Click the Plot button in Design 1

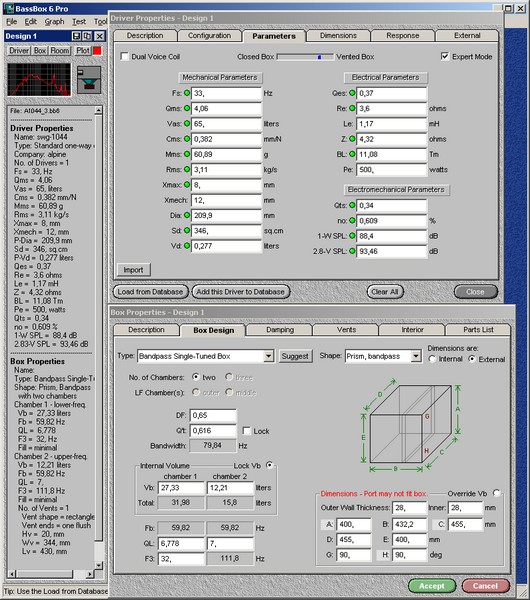coord(83,51)
